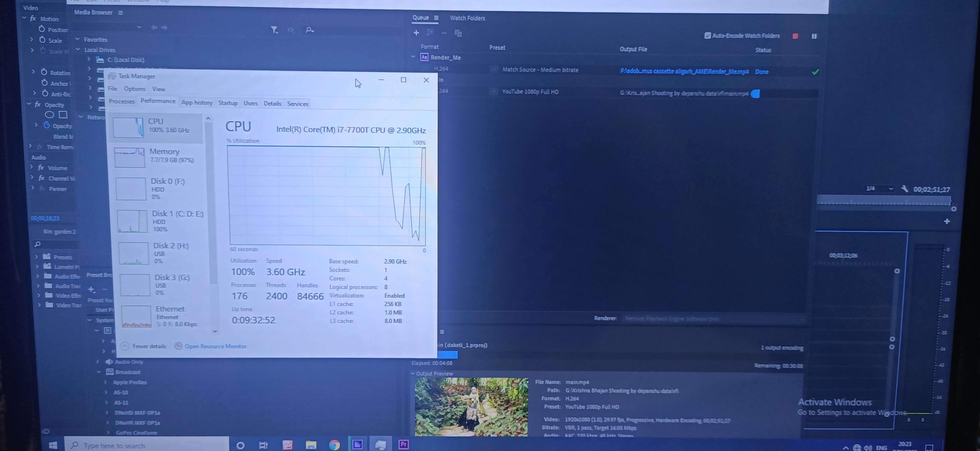Viewport: 980px width, 451px height.
Task: Toggle Auto-Encode Watch Folders checkbox
Action: point(707,36)
